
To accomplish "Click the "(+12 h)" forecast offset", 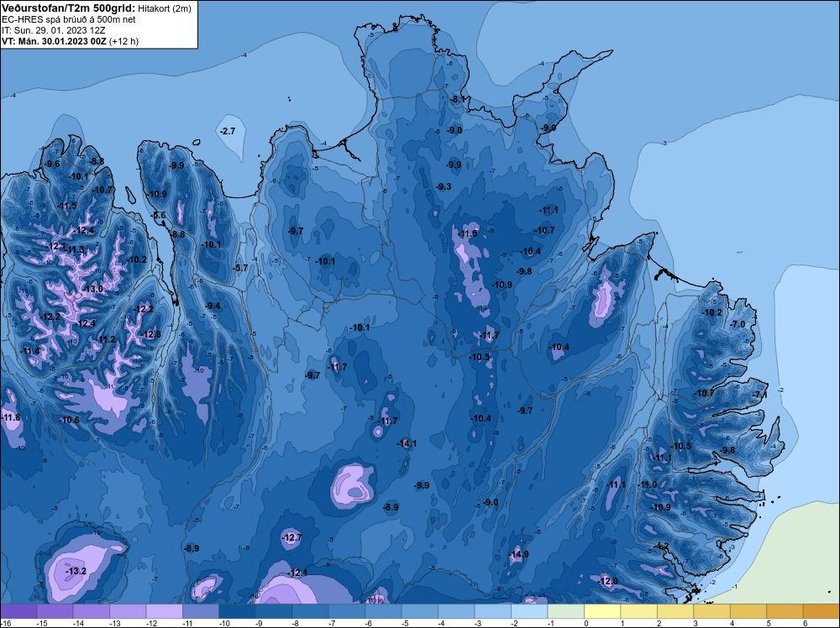I will point(123,41).
